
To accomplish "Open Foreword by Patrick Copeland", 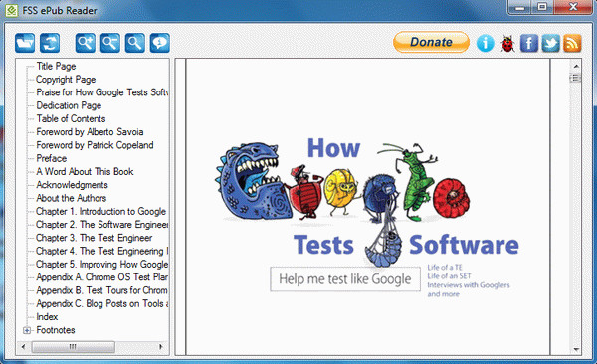I will point(95,145).
